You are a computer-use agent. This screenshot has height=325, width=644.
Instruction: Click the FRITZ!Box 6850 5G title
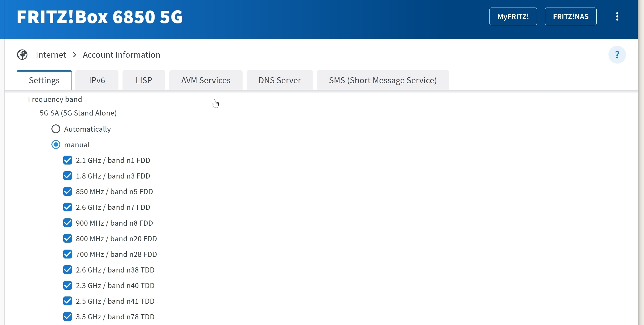[x=100, y=17]
